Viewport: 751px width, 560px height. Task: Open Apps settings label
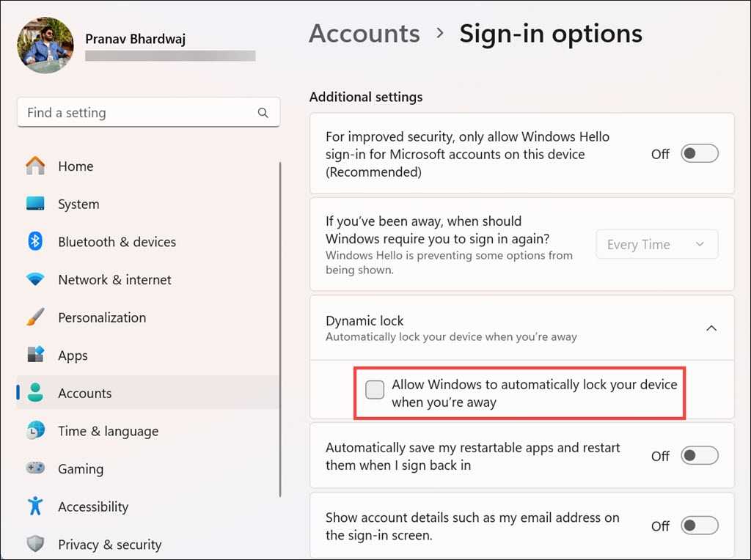[73, 355]
